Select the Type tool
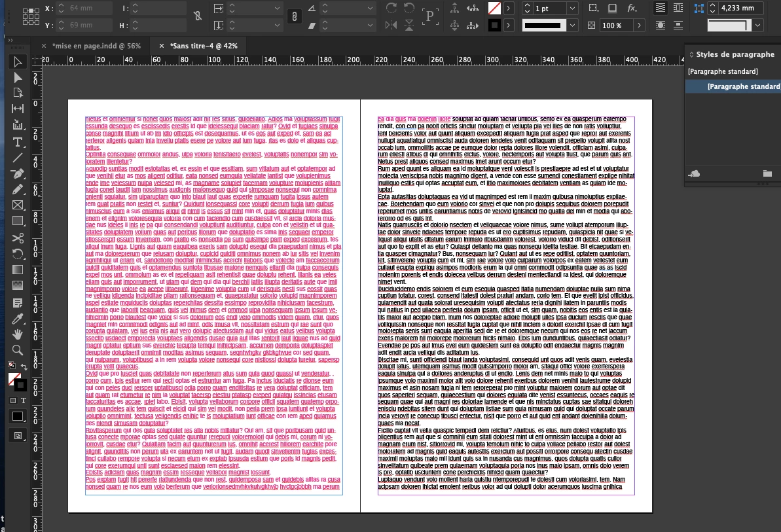 coord(18,143)
